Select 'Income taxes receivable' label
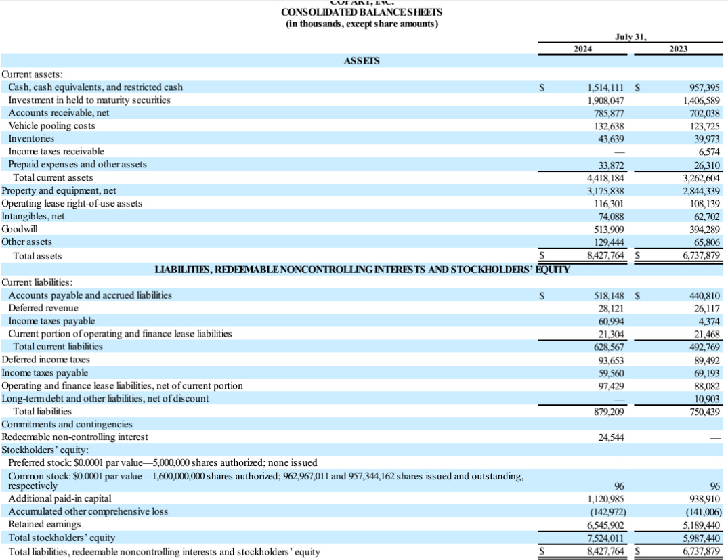Screen dimensions: 728x560 tap(56, 152)
